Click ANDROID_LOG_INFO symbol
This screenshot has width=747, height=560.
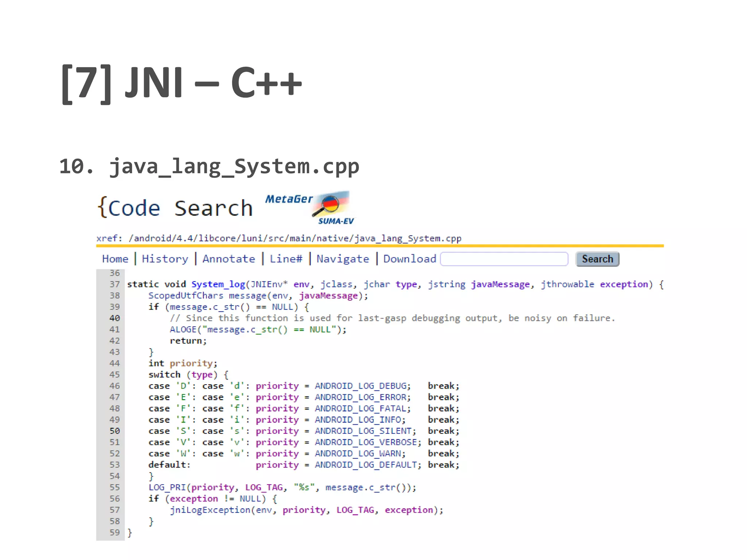[358, 420]
